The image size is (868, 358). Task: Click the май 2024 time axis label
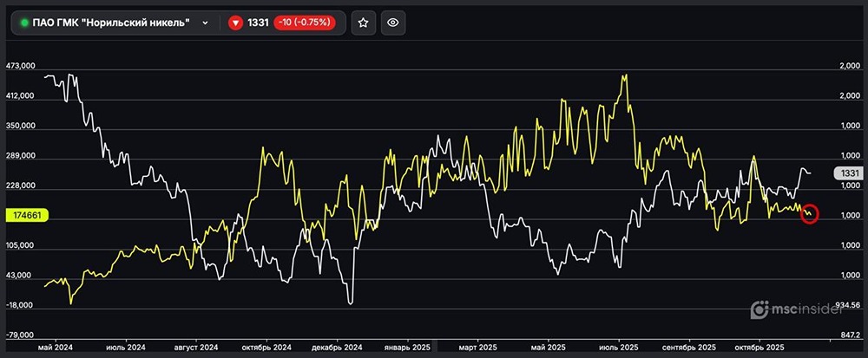click(x=56, y=348)
